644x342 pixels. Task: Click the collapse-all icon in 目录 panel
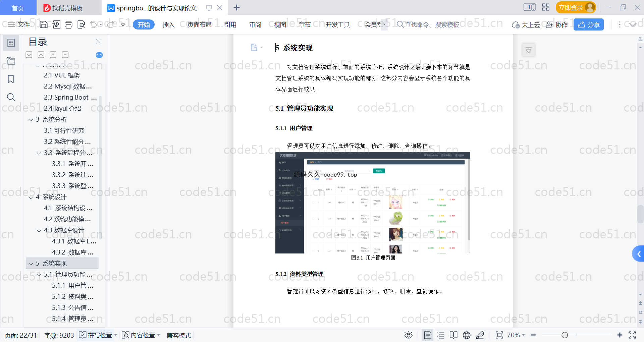[x=41, y=55]
